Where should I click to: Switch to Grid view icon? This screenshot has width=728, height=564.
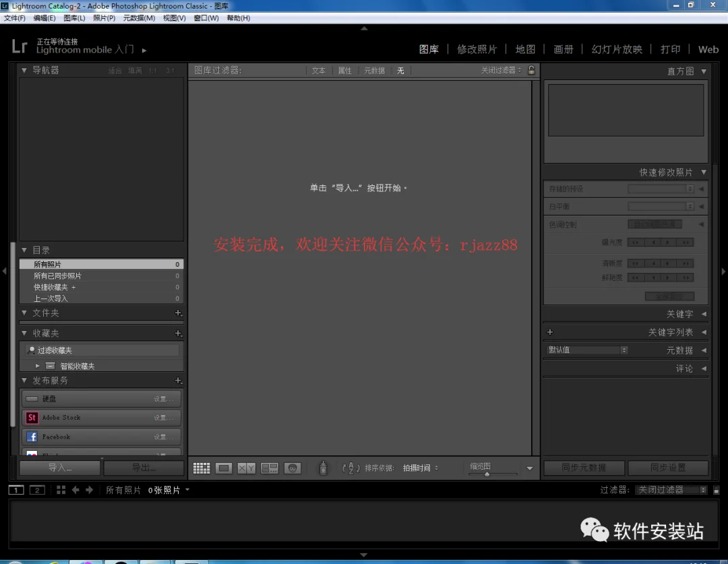point(202,468)
